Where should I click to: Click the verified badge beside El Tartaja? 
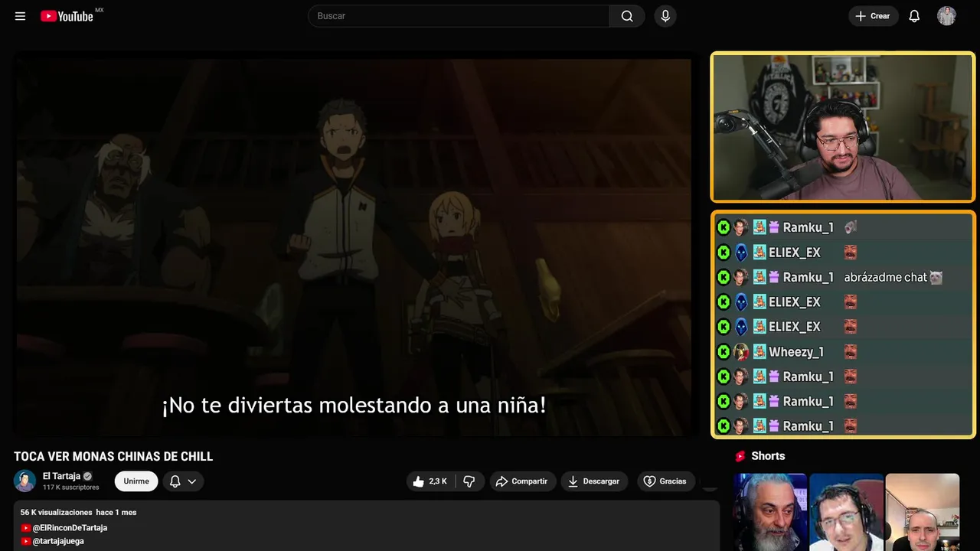click(x=87, y=476)
